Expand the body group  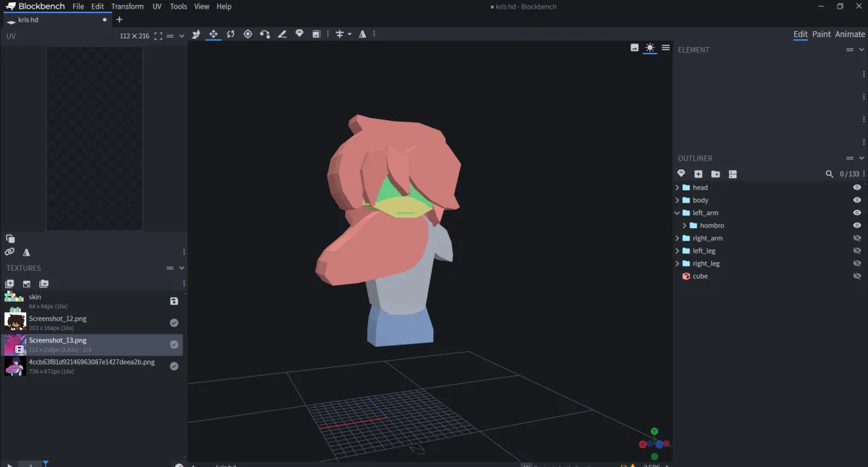678,200
